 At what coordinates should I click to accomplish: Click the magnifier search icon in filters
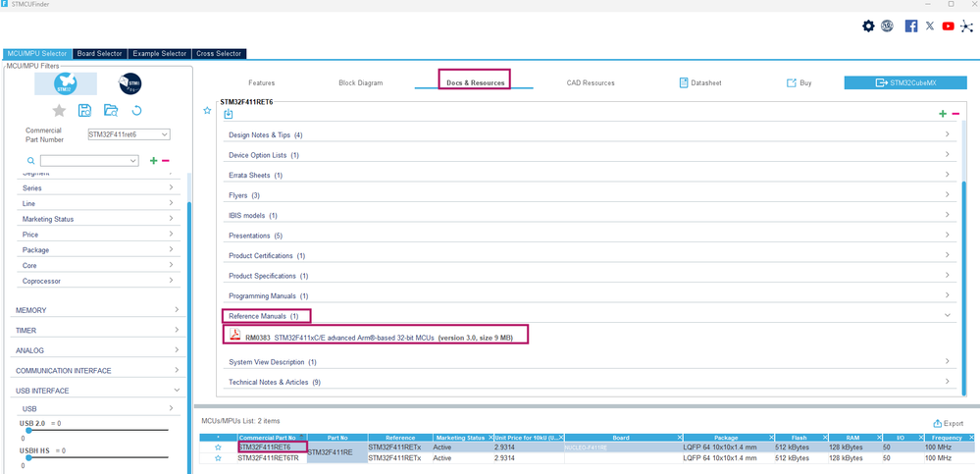[x=31, y=161]
